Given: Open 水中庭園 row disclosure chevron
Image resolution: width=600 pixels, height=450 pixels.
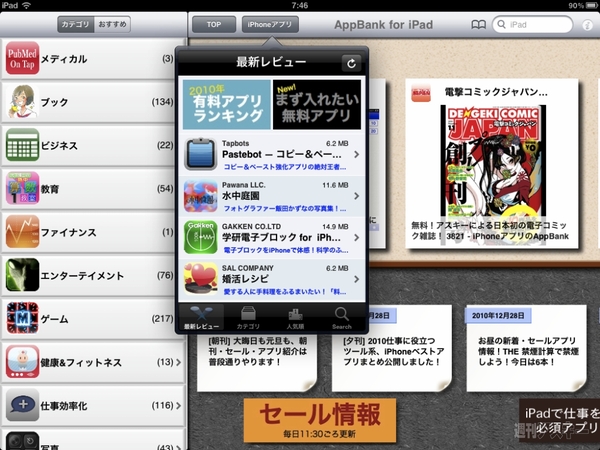Looking at the screenshot, I should 356,196.
